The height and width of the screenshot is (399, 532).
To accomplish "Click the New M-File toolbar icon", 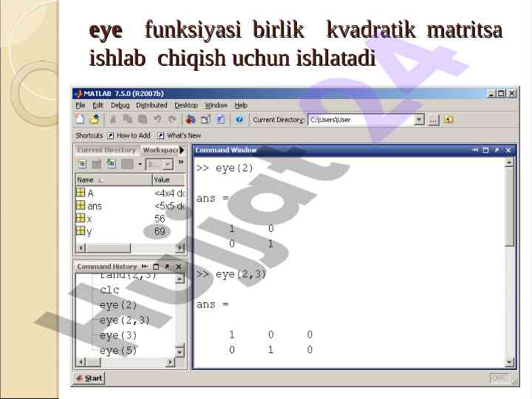I will tap(80, 120).
